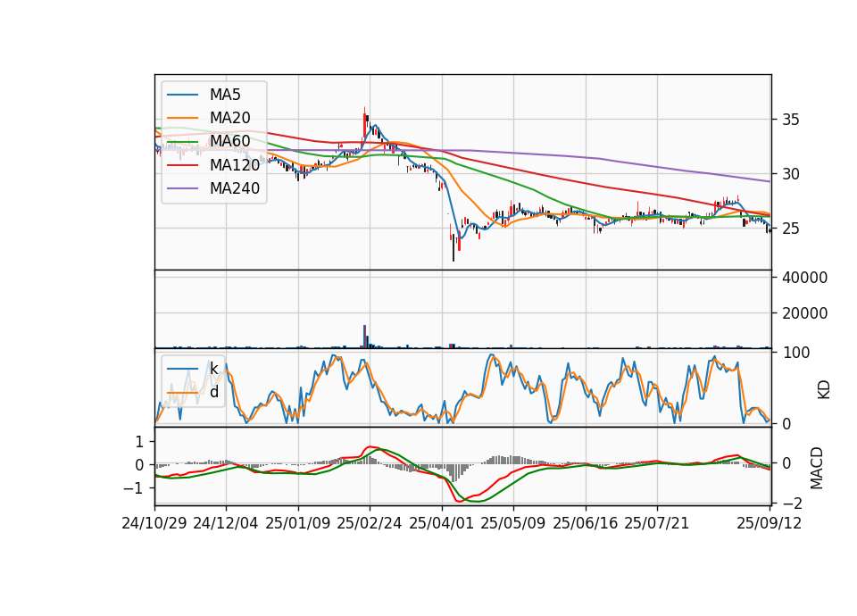Click the KD vertical axis title

tap(824, 389)
